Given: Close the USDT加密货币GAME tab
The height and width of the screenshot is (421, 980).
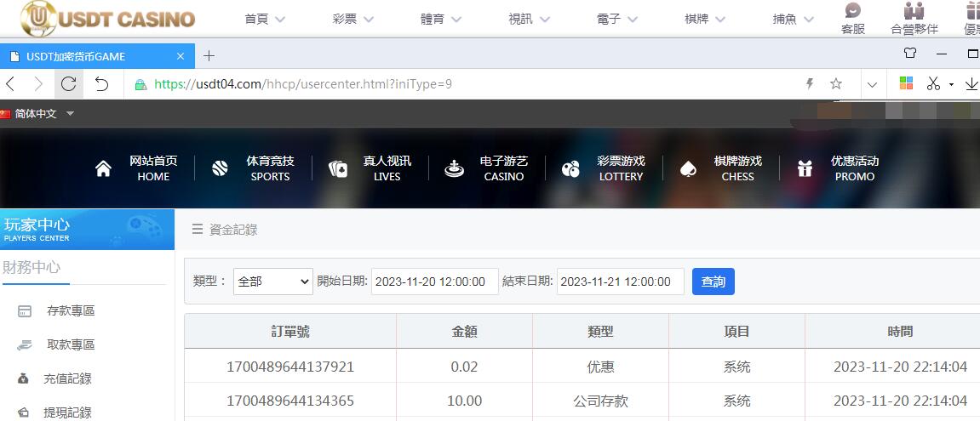Looking at the screenshot, I should point(181,56).
